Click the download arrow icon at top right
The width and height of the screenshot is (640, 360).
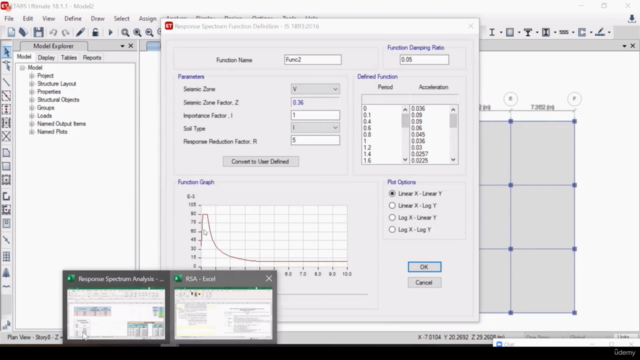(x=631, y=19)
